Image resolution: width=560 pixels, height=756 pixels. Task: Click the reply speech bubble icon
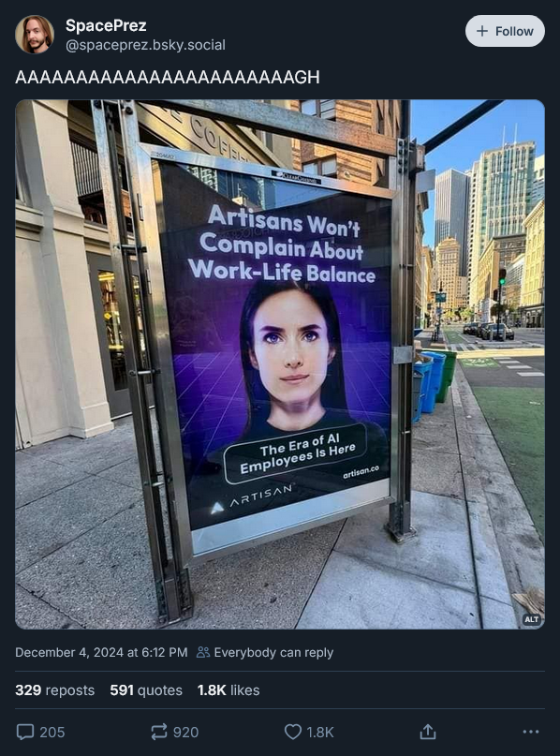(x=25, y=732)
